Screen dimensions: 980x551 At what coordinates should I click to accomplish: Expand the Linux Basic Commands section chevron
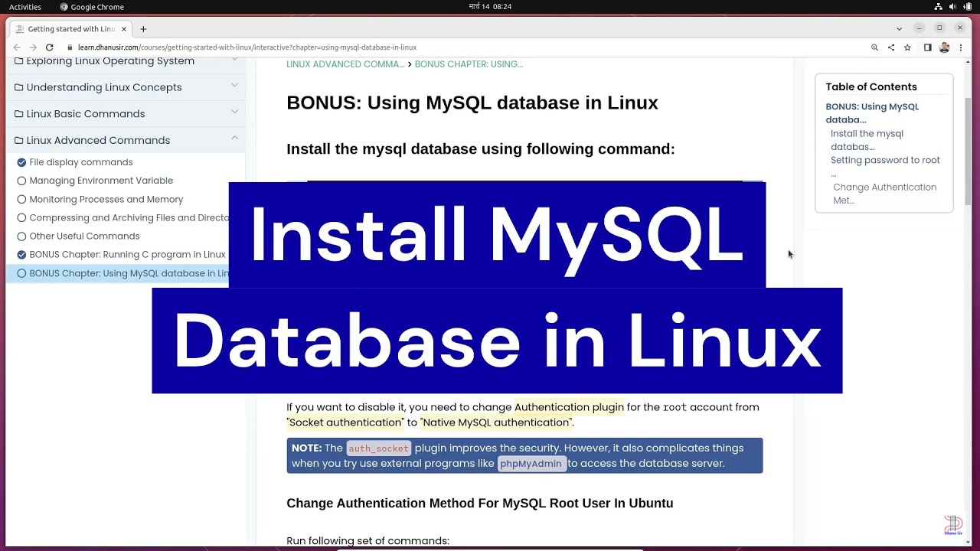(x=235, y=112)
